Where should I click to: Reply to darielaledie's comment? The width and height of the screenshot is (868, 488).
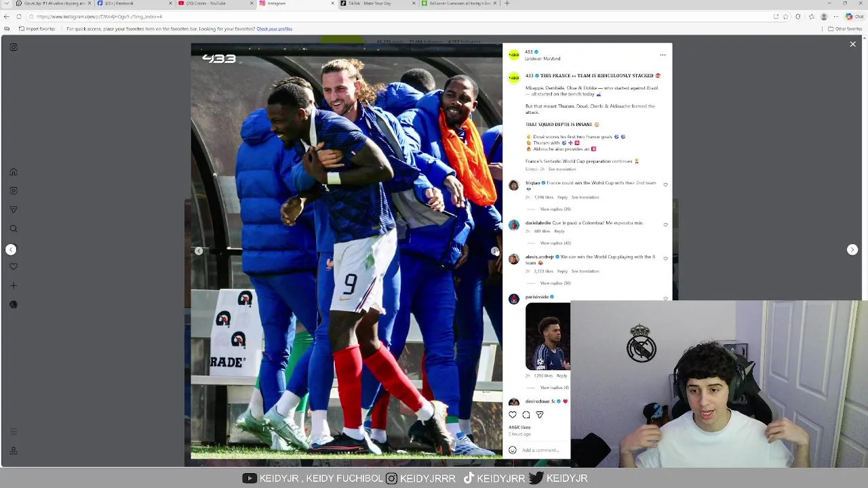[559, 231]
